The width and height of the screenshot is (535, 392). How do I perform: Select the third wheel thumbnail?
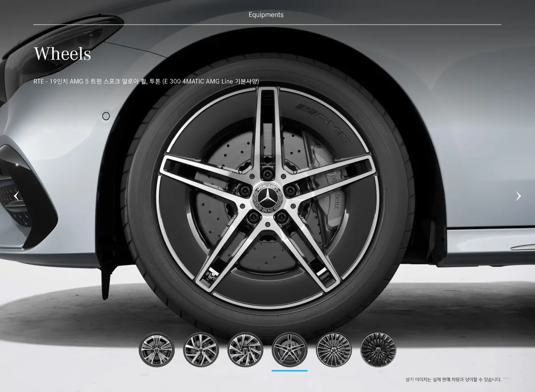(x=245, y=349)
